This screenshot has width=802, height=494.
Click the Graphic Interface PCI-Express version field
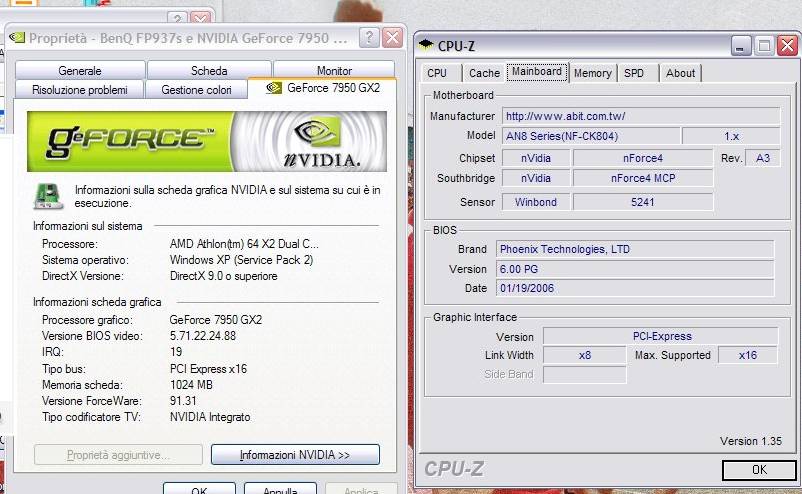[x=660, y=336]
